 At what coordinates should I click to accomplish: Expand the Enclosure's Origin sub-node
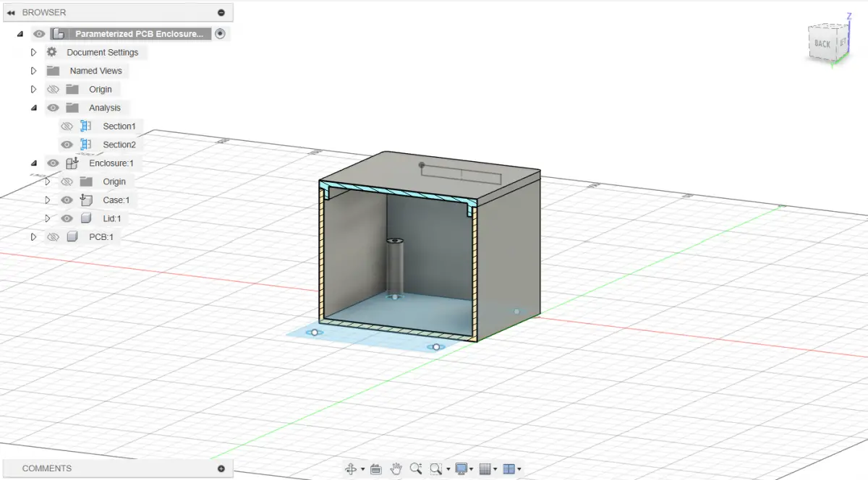(48, 181)
